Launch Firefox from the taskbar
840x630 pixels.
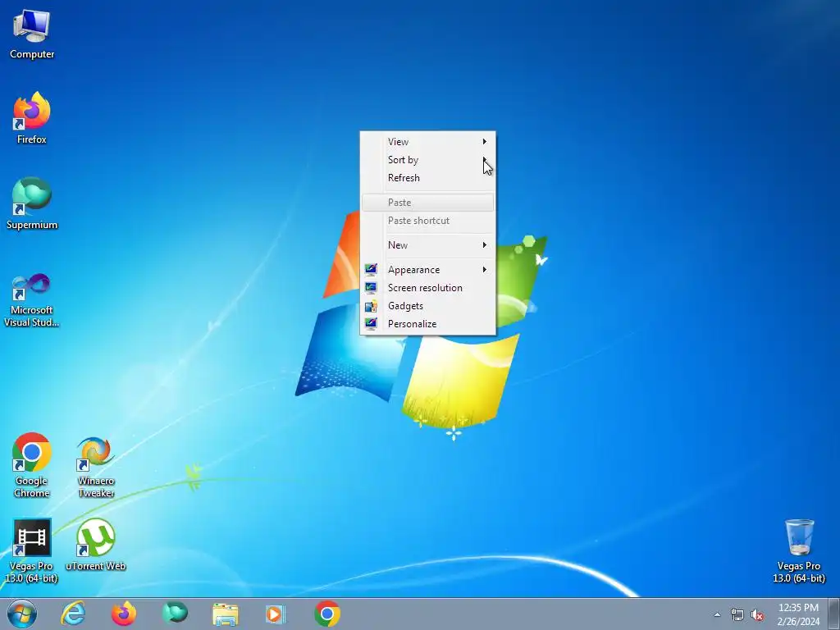click(x=124, y=614)
